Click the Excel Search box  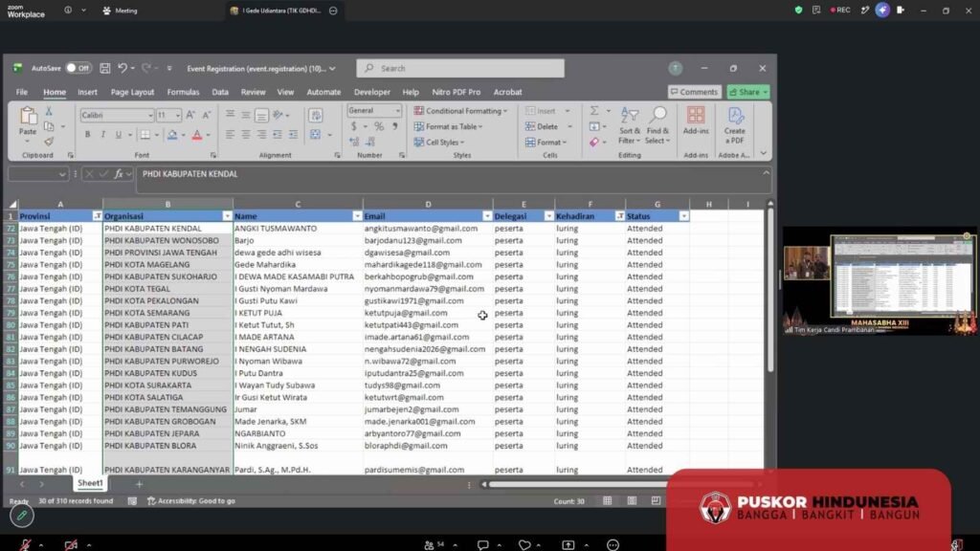click(460, 68)
